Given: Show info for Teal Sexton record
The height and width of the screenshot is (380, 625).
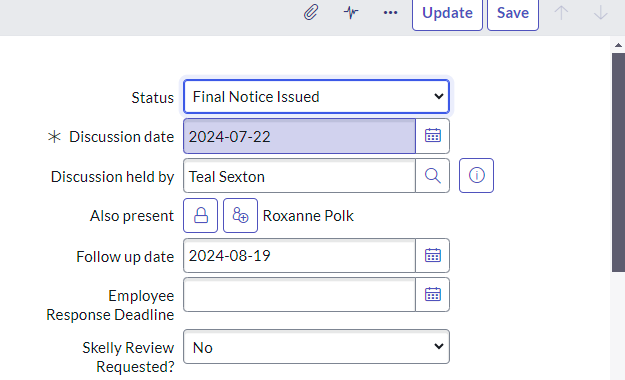Looking at the screenshot, I should point(476,175).
